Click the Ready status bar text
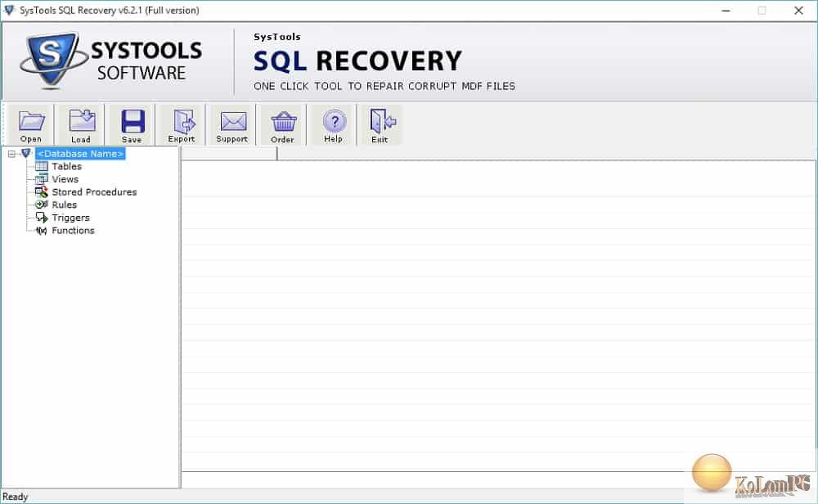The height and width of the screenshot is (504, 818). click(x=15, y=497)
